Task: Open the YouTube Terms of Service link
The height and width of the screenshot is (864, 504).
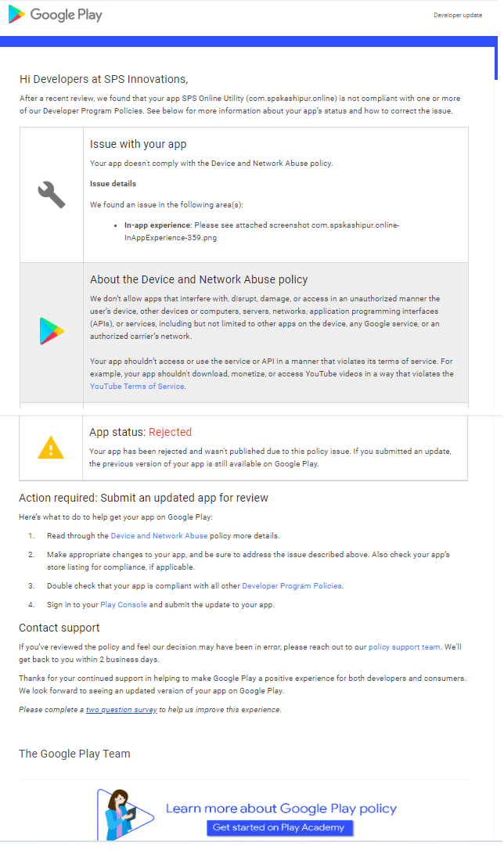Action: click(x=137, y=387)
